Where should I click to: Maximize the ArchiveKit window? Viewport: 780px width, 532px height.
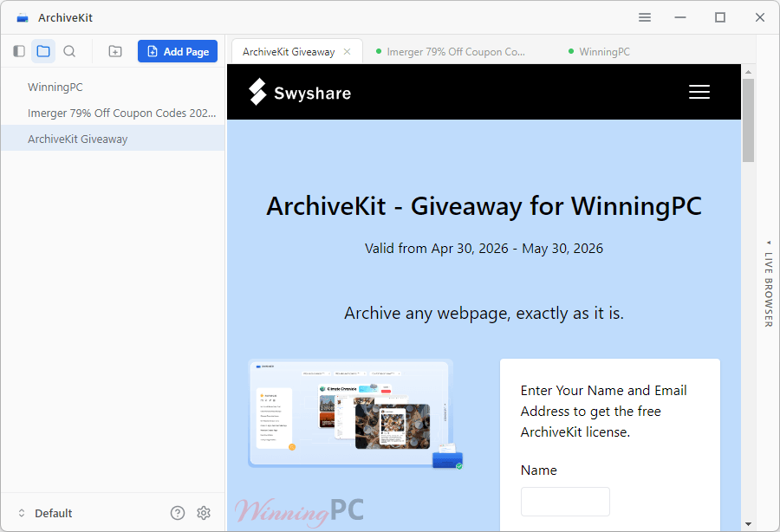click(x=720, y=17)
